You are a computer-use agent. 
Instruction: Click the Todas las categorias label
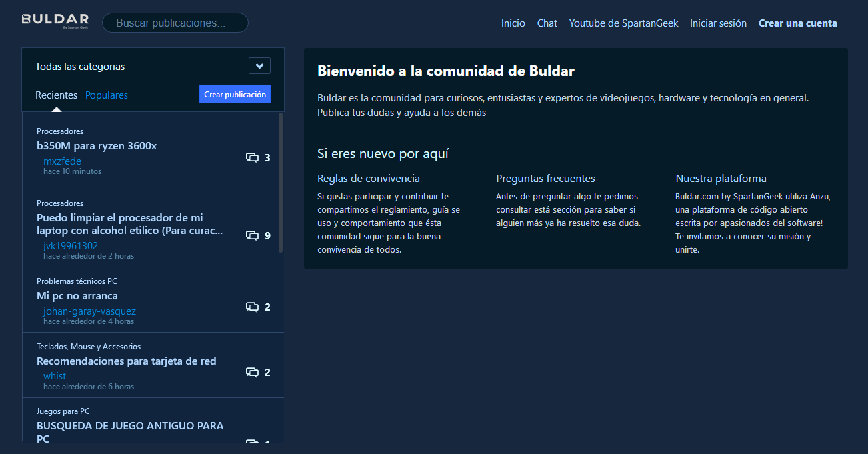[x=80, y=67]
